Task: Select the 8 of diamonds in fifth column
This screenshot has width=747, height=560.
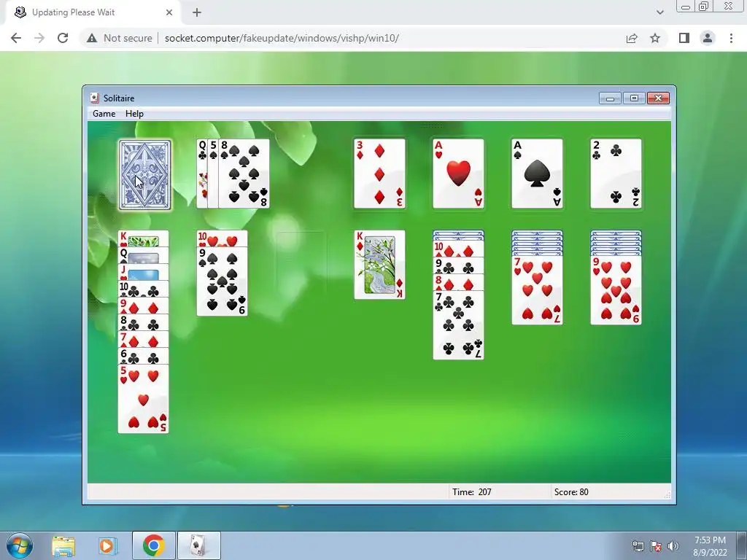Action: (458, 282)
